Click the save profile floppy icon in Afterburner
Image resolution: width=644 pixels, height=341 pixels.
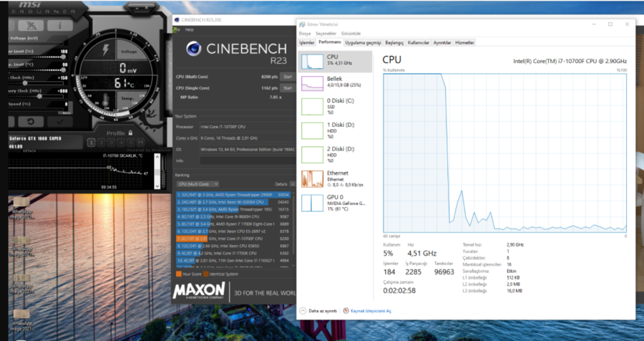pos(140,143)
